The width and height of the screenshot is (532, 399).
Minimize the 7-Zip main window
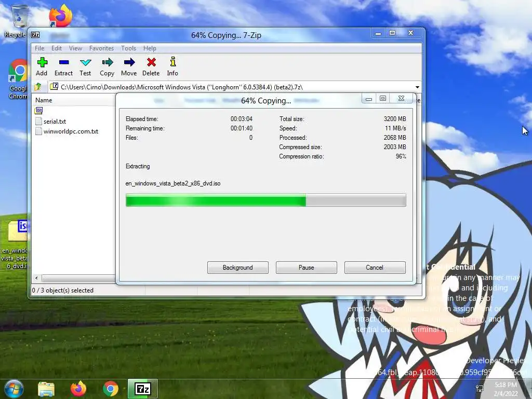click(x=378, y=33)
